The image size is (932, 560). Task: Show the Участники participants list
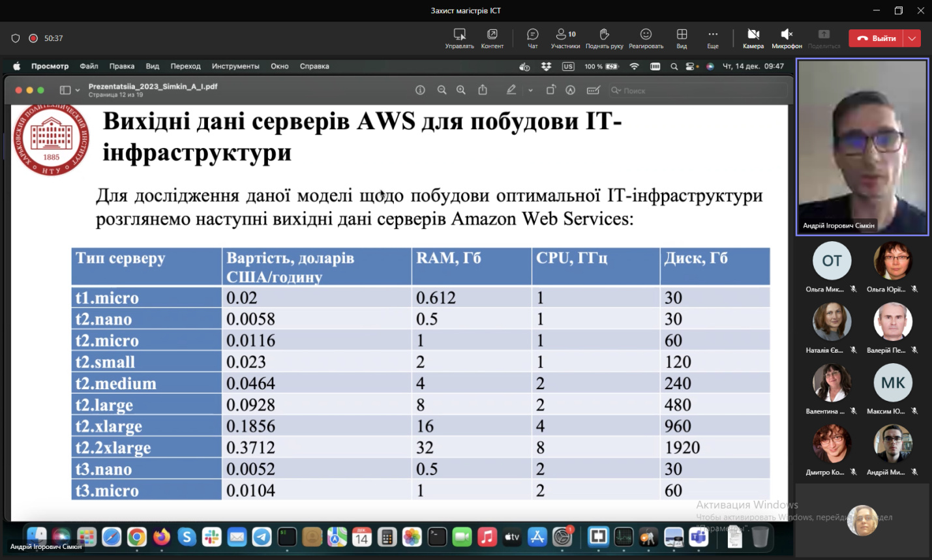coord(565,38)
